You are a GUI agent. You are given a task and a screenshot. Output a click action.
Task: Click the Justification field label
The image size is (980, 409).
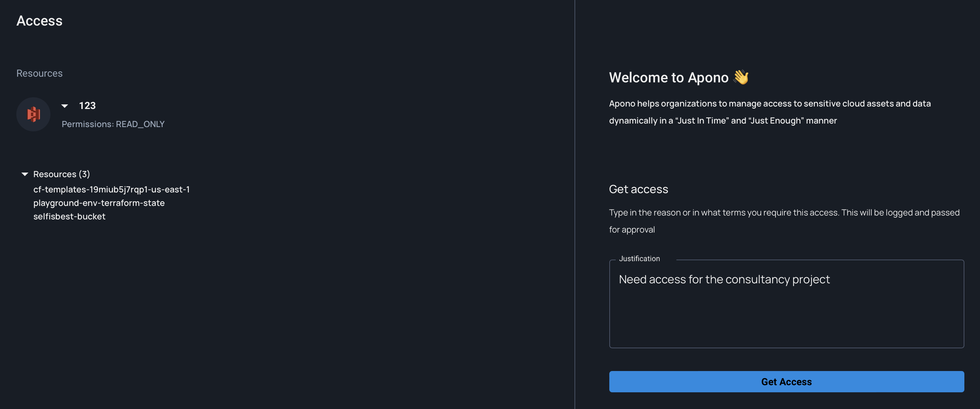click(639, 259)
